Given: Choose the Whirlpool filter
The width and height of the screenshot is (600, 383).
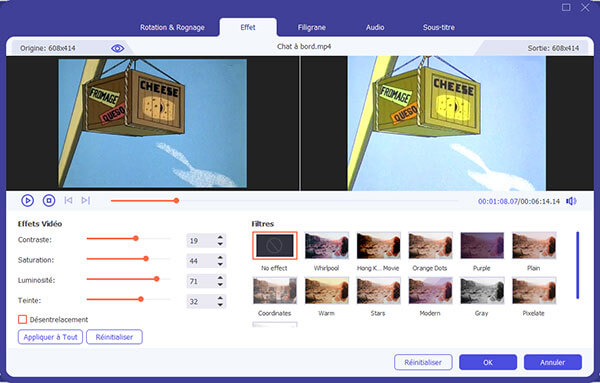Looking at the screenshot, I should tap(326, 246).
